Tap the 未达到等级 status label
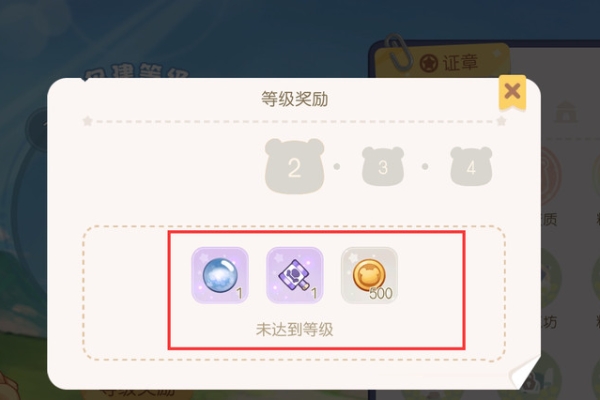This screenshot has width=600, height=400. tap(294, 330)
